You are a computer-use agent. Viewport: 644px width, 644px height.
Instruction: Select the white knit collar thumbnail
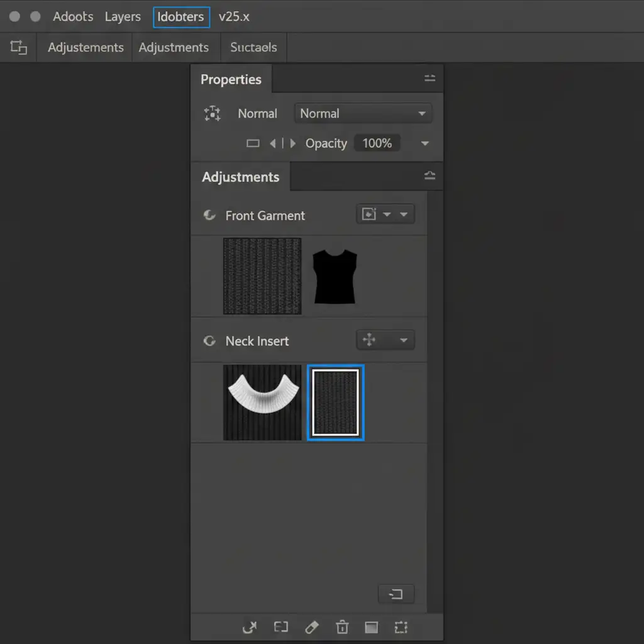(x=262, y=402)
